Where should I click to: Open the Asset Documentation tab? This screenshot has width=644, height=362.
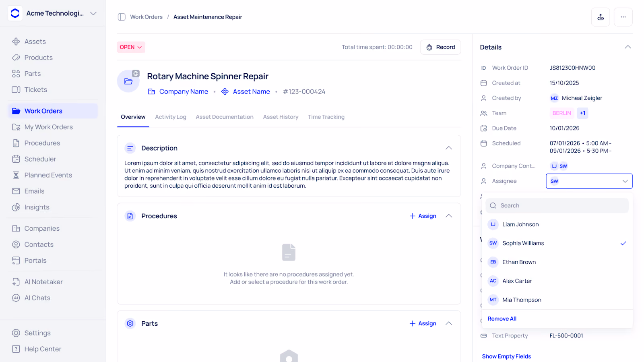pyautogui.click(x=225, y=117)
